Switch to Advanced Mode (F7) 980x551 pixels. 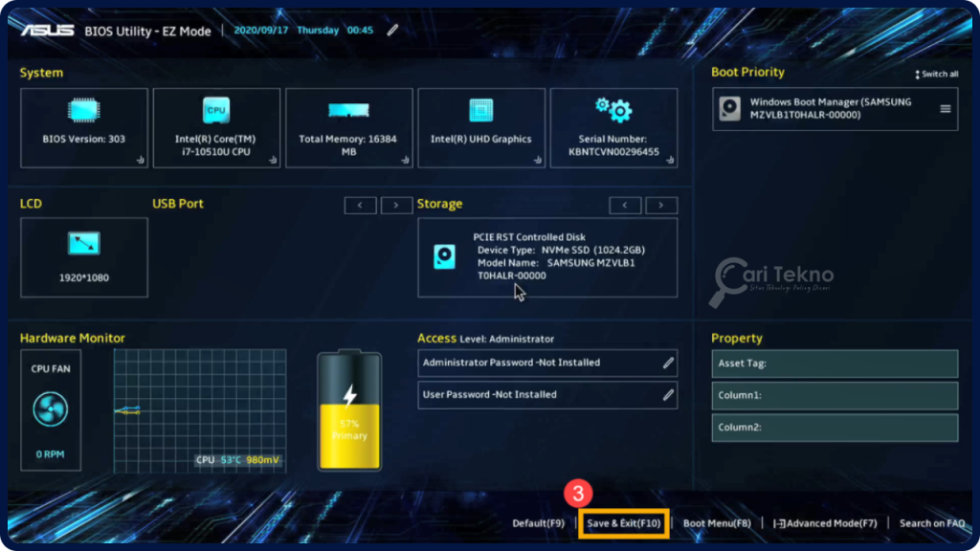tap(825, 523)
